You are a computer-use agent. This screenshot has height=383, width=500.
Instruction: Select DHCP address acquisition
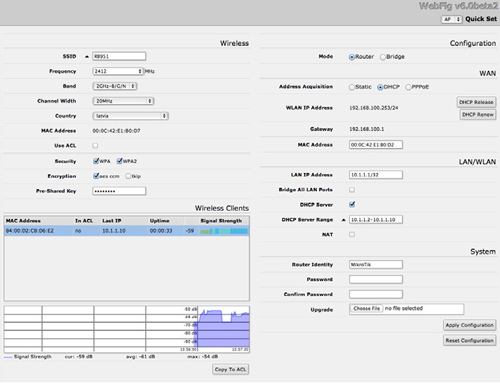[x=380, y=87]
